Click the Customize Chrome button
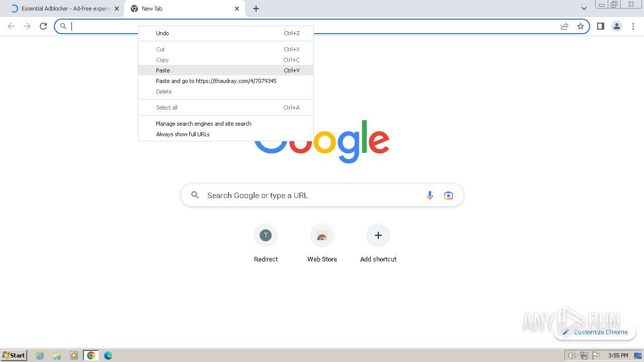This screenshot has width=644, height=362. click(x=595, y=332)
